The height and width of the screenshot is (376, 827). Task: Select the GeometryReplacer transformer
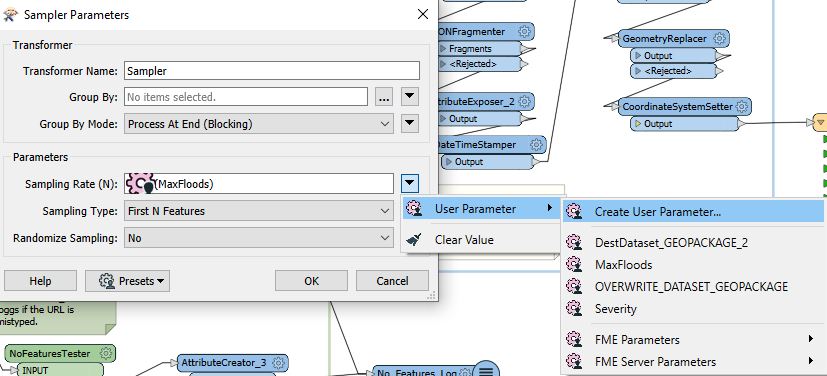coord(674,38)
